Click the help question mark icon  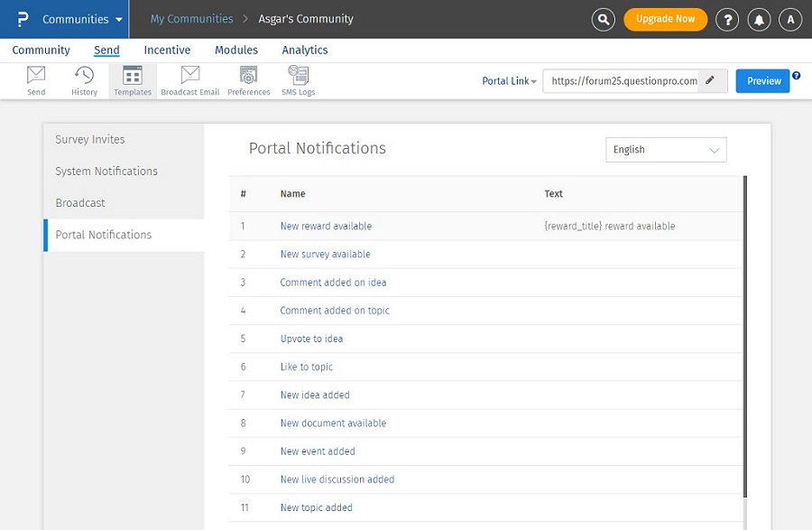(727, 19)
